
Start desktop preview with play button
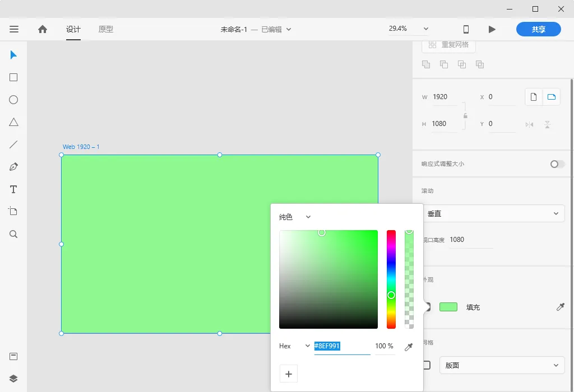click(492, 29)
